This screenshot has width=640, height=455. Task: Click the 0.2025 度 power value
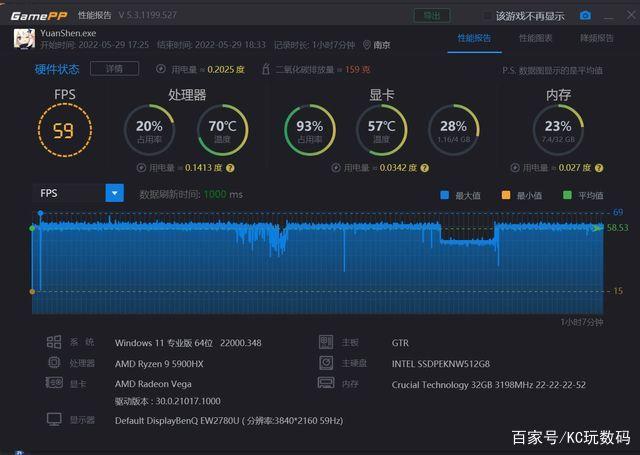point(226,69)
